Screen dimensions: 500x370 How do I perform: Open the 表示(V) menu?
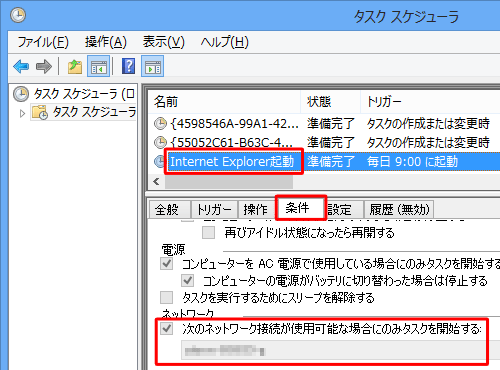pyautogui.click(x=163, y=42)
